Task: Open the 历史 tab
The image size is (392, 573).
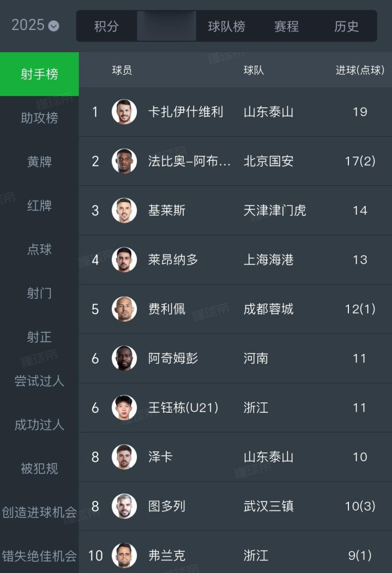Action: 346,26
